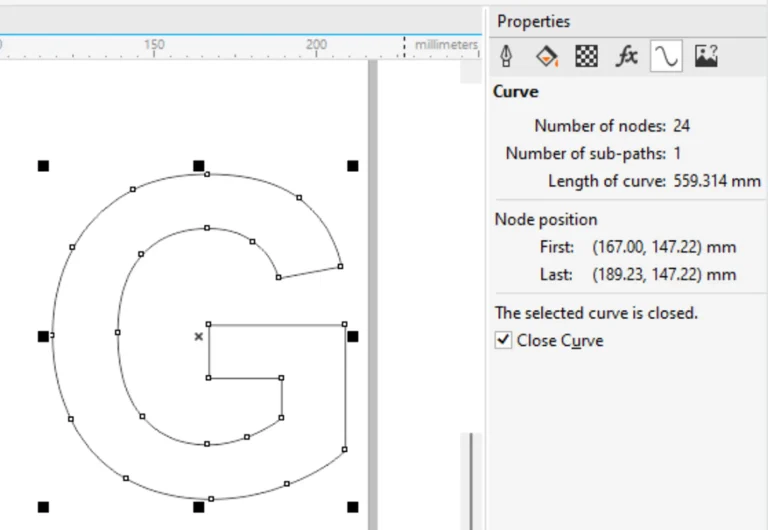Open the Outline properties pen nib icon
Screen dimensions: 768x530
point(507,57)
